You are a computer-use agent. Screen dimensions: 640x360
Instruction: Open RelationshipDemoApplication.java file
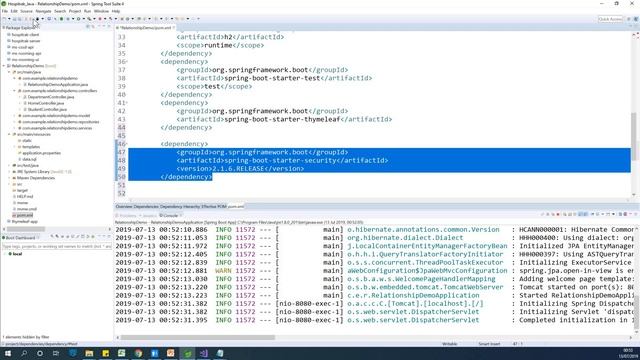[x=58, y=84]
